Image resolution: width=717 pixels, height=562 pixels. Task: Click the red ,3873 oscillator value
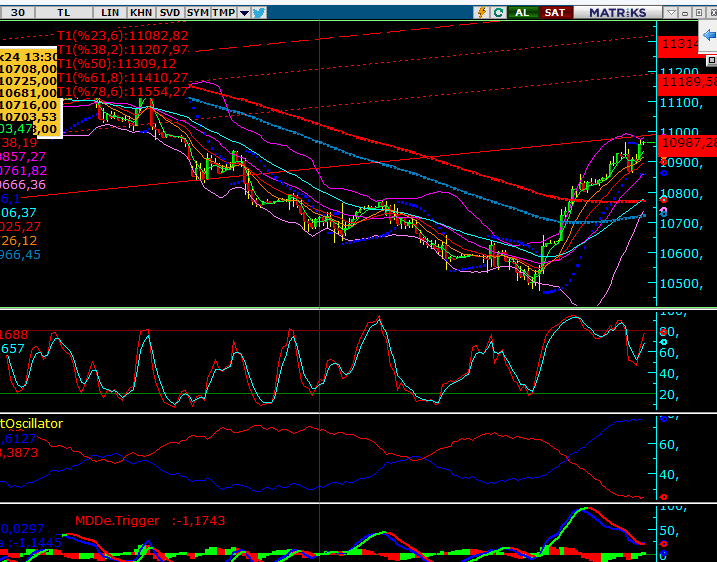click(19, 453)
